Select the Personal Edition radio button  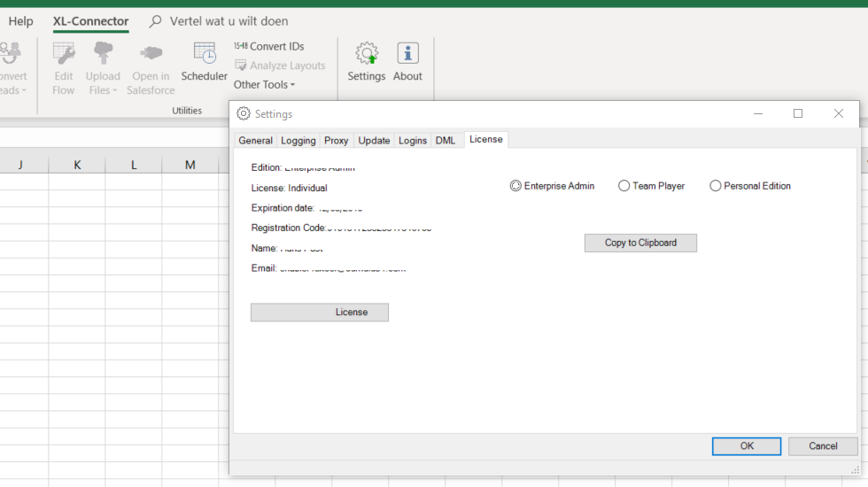point(716,186)
